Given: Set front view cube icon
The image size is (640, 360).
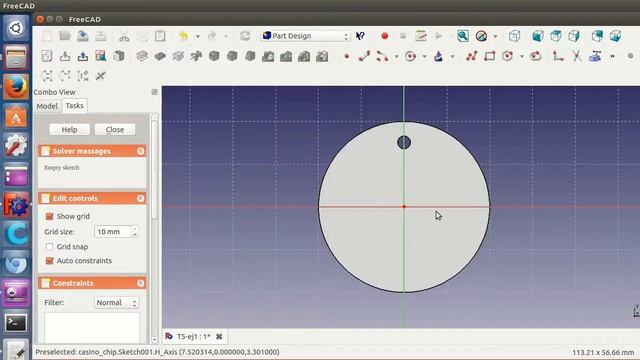Looking at the screenshot, I should tap(538, 36).
